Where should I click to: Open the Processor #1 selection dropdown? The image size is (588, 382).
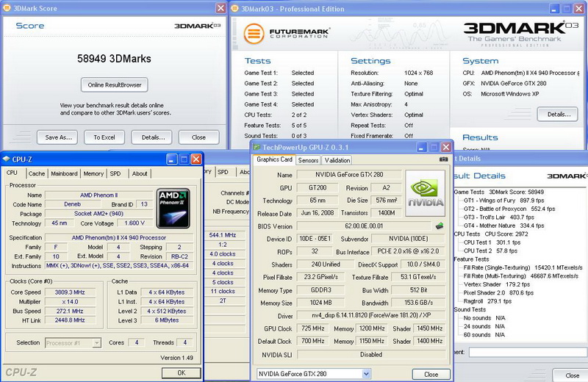[97, 342]
